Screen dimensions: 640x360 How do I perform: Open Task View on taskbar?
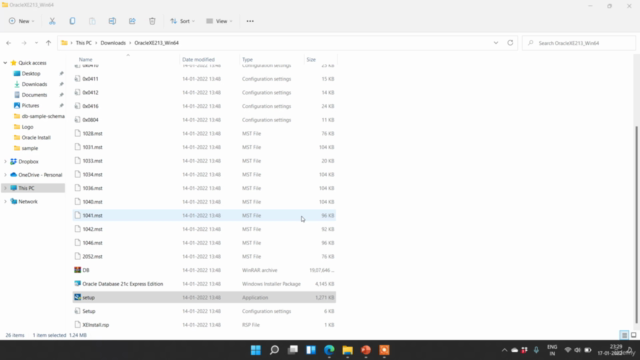coord(293,350)
